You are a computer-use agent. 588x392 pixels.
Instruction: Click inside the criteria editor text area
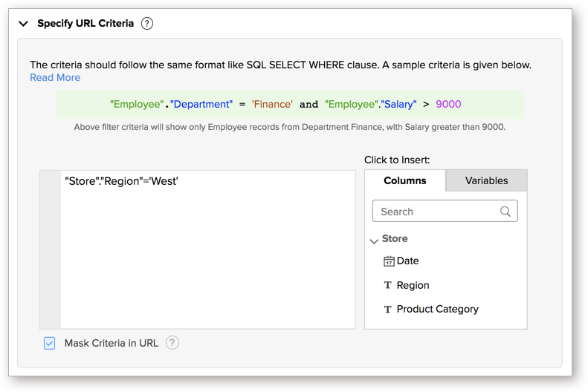pos(208,252)
